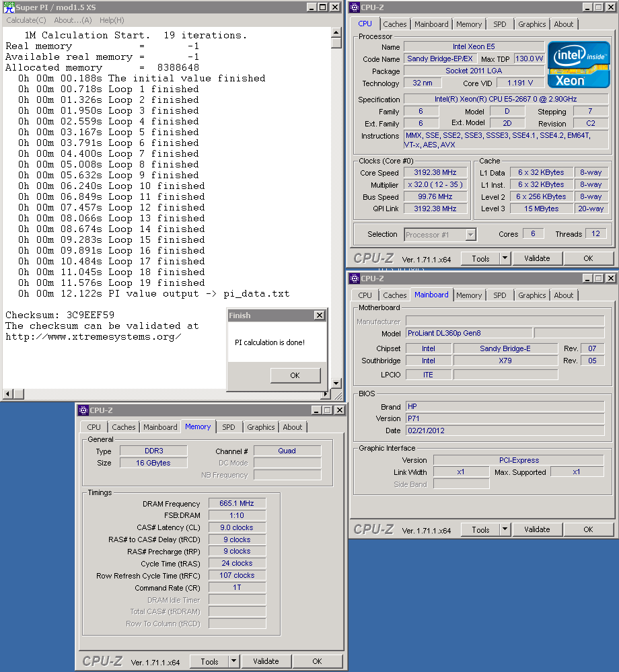Screen dimensions: 619x672
Task: Expand Processor #1 selection dropdown
Action: tap(471, 235)
